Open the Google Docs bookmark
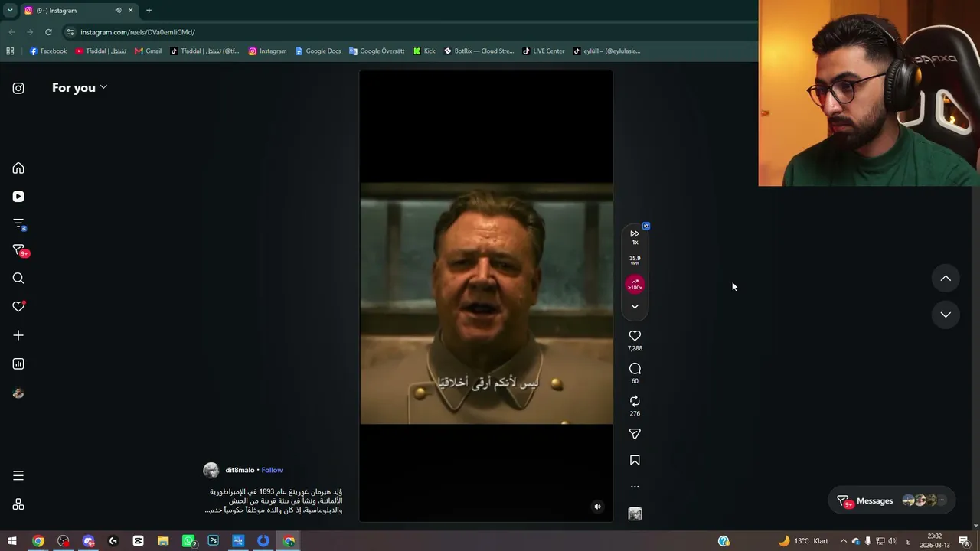This screenshot has width=980, height=551. pyautogui.click(x=318, y=51)
